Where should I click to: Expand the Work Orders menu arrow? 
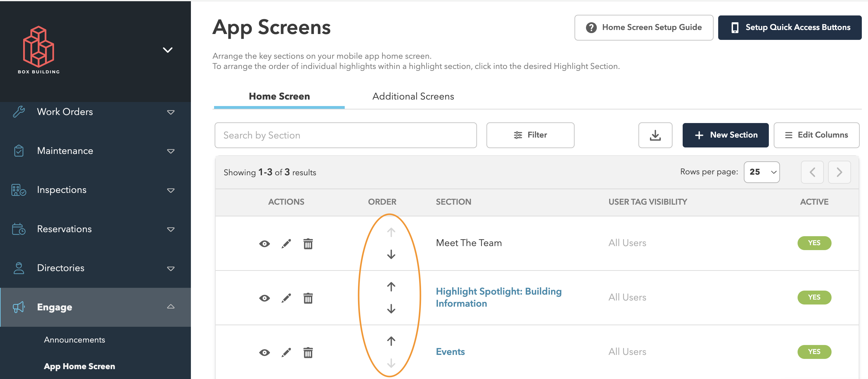pos(171,112)
